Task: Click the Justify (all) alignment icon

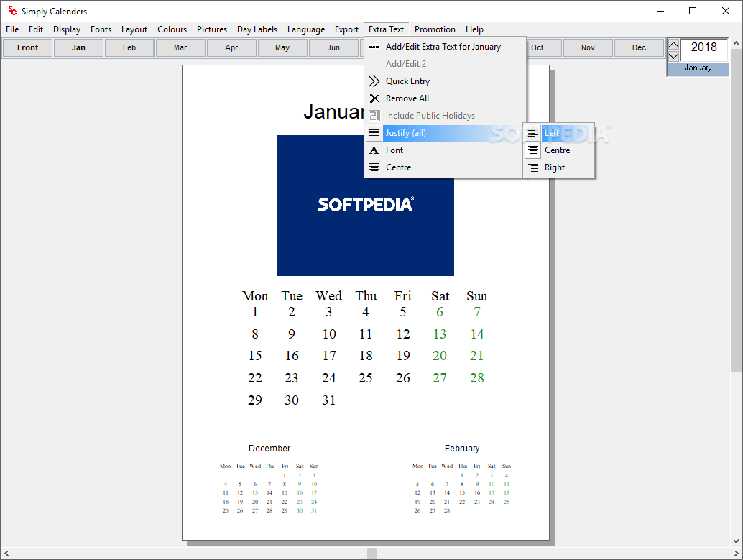Action: point(374,133)
